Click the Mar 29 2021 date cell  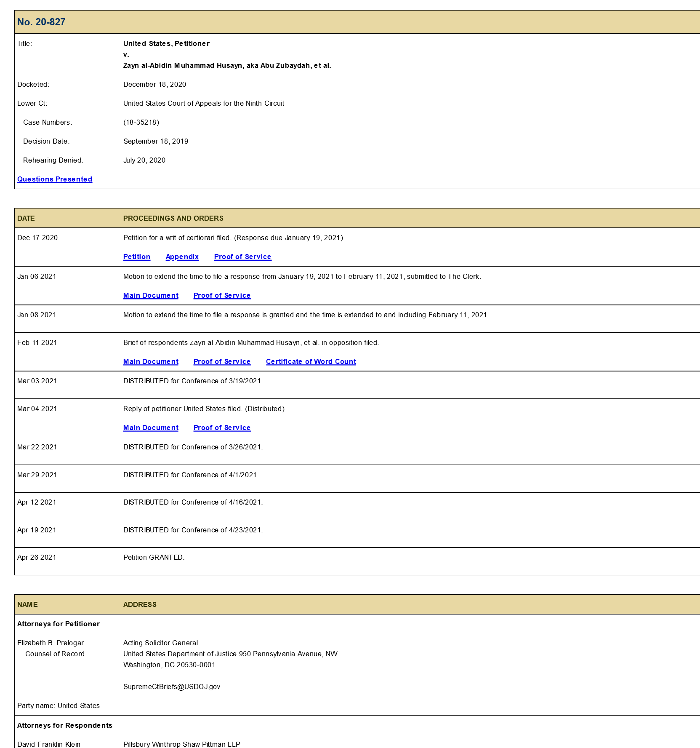(x=37, y=475)
